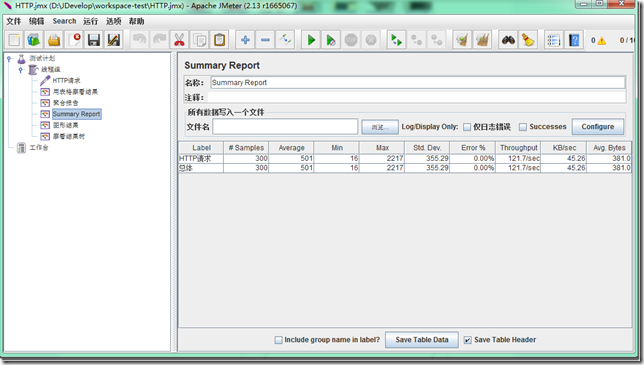Click the Toggle enable/disable icon

click(x=285, y=40)
